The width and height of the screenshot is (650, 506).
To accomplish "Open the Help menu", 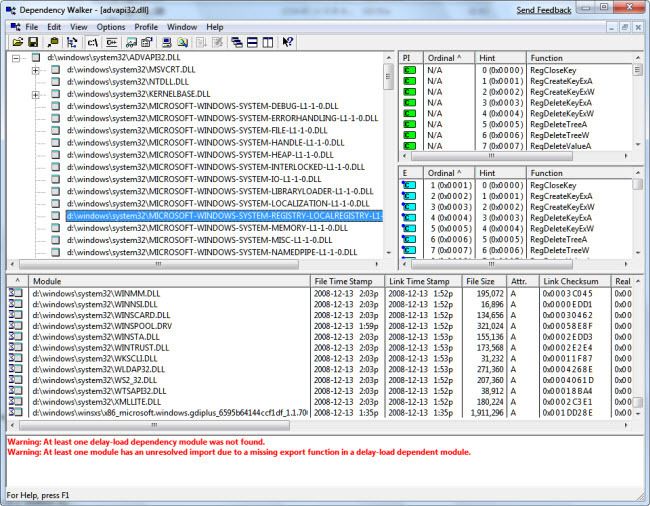I will click(x=215, y=27).
